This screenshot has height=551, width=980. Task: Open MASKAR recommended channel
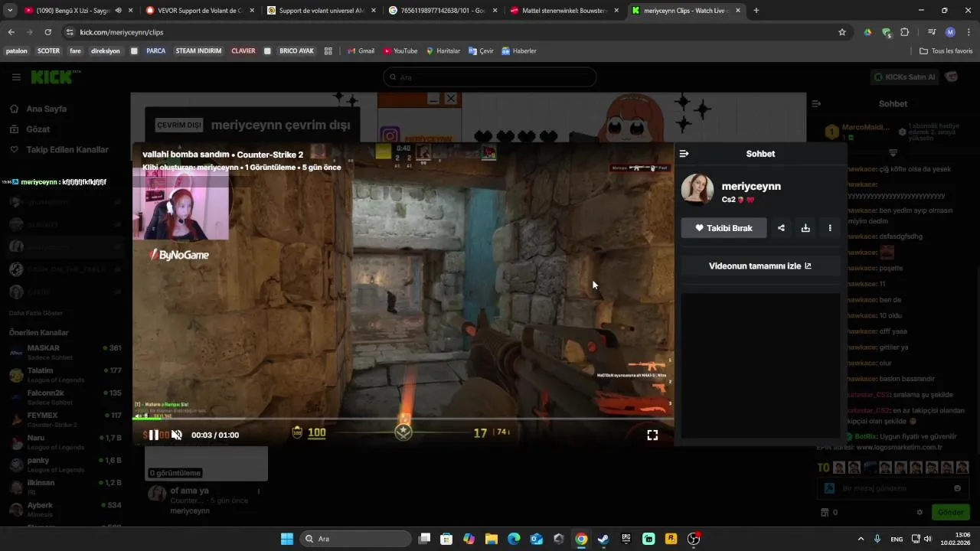click(x=65, y=352)
